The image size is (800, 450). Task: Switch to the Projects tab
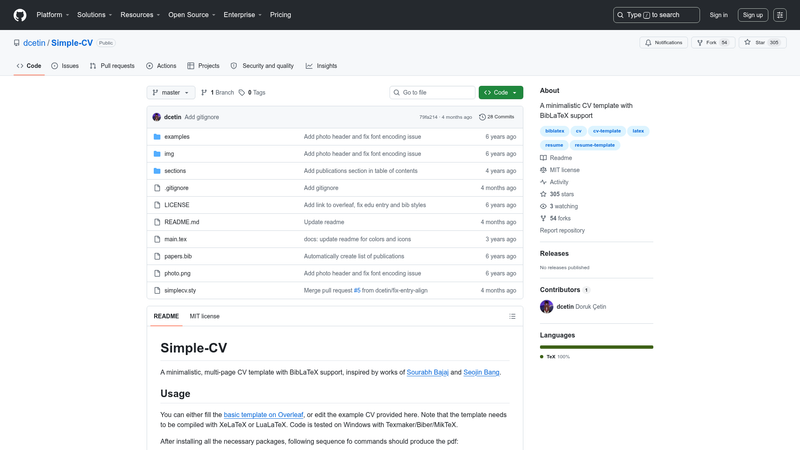click(203, 66)
